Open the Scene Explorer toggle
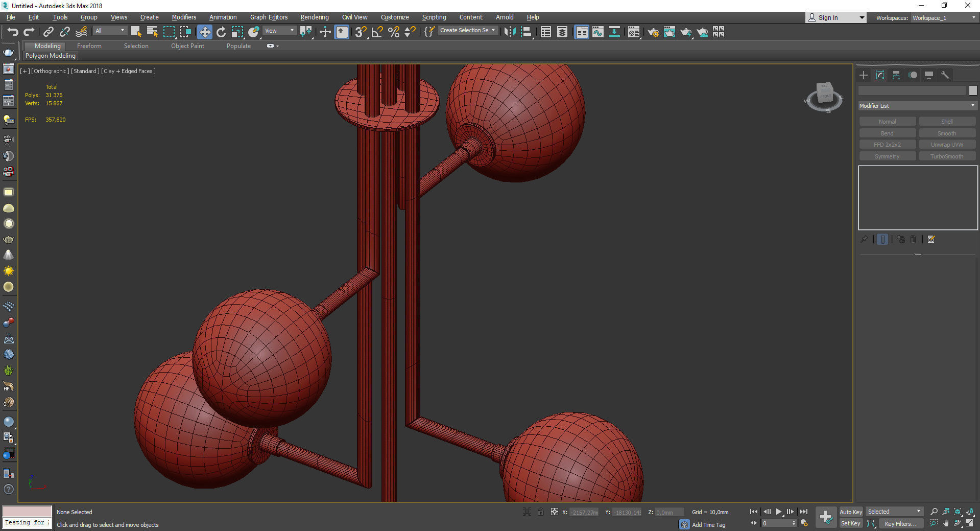This screenshot has width=980, height=531. coord(546,32)
